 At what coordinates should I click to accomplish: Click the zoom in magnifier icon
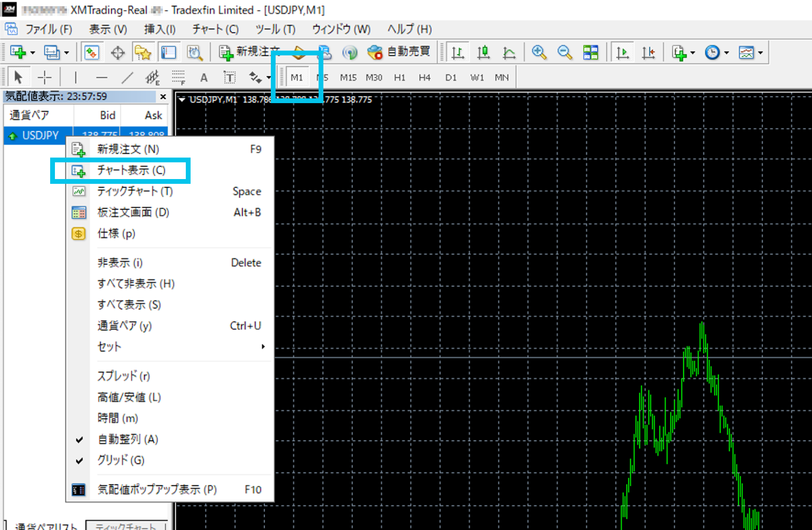tap(539, 52)
